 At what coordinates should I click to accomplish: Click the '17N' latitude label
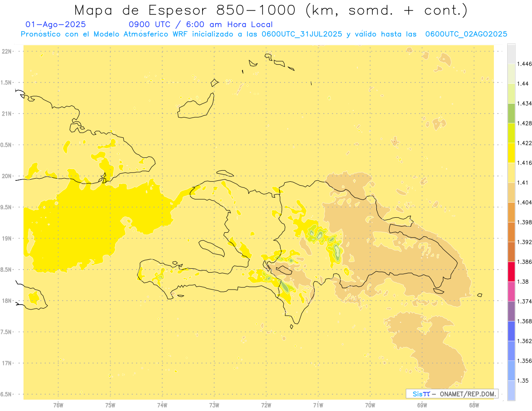point(8,363)
